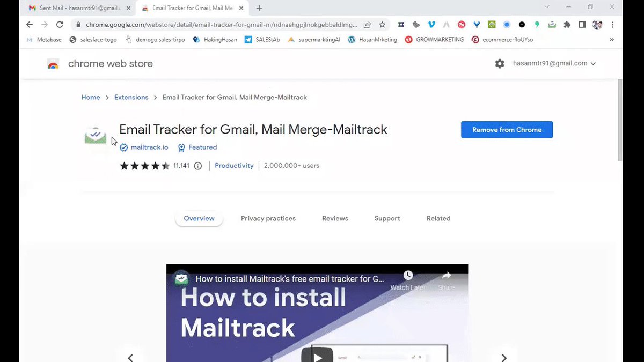This screenshot has height=362, width=644.
Task: Open supermarktingAI bookmark
Action: (314, 40)
